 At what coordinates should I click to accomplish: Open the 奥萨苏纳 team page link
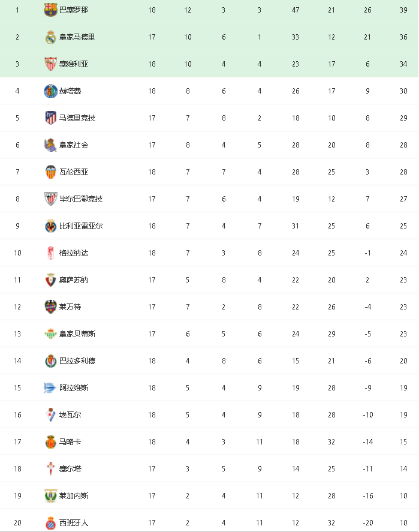click(x=74, y=280)
